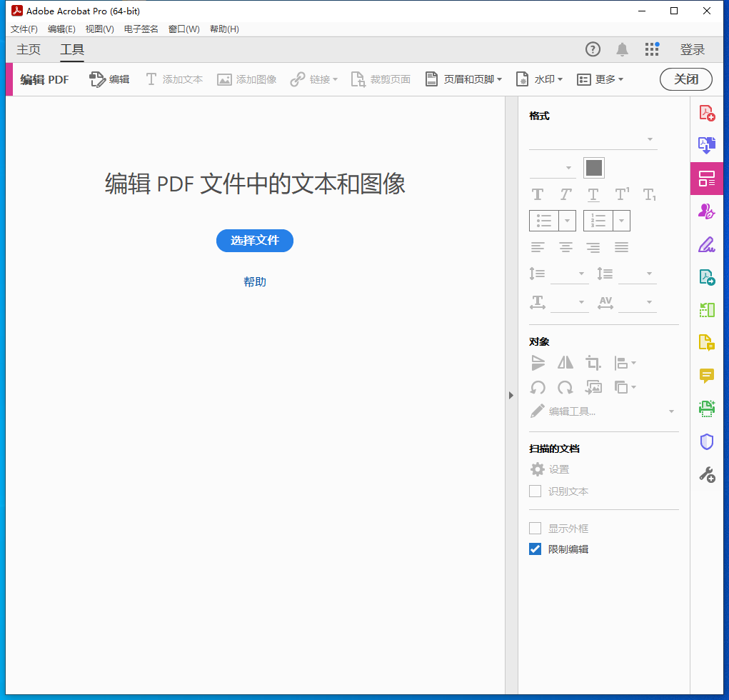This screenshot has height=700, width=729.
Task: Select the center text alignment icon
Action: [x=565, y=246]
